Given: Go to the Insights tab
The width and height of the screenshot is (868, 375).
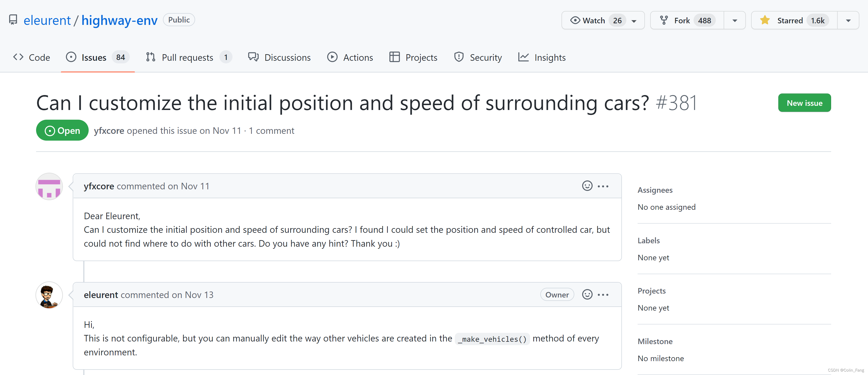Looking at the screenshot, I should coord(542,57).
